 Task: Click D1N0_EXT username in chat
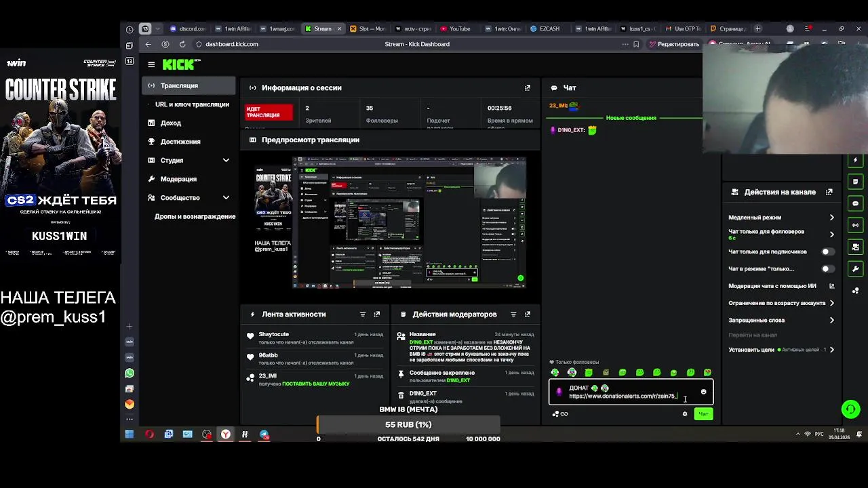click(571, 130)
